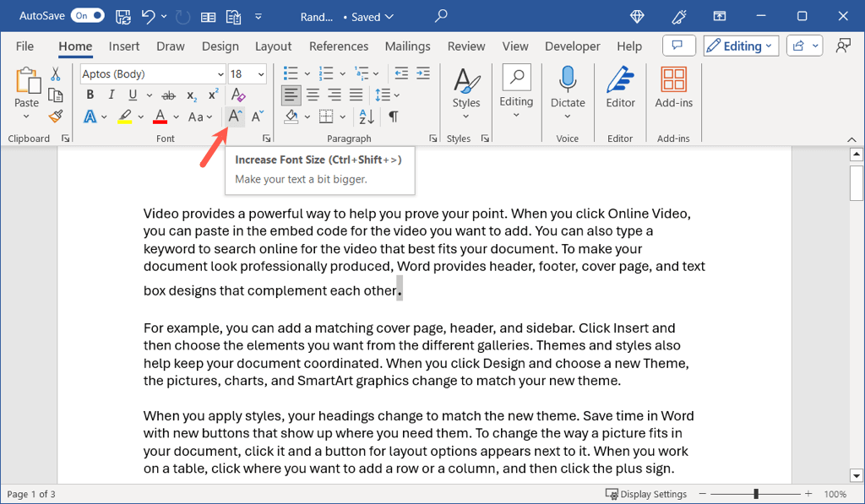Click the Clear All Formatting icon
Screen dimensions: 865x504
(238, 95)
